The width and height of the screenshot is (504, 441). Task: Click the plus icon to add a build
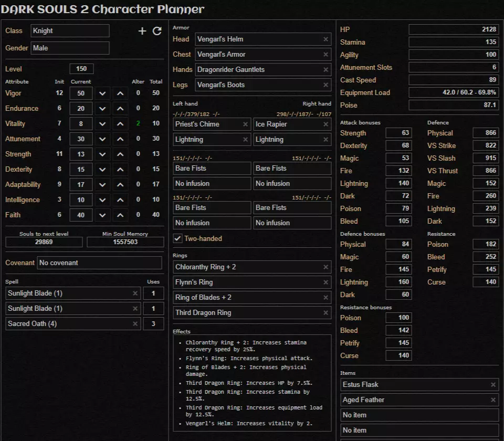pyautogui.click(x=142, y=31)
